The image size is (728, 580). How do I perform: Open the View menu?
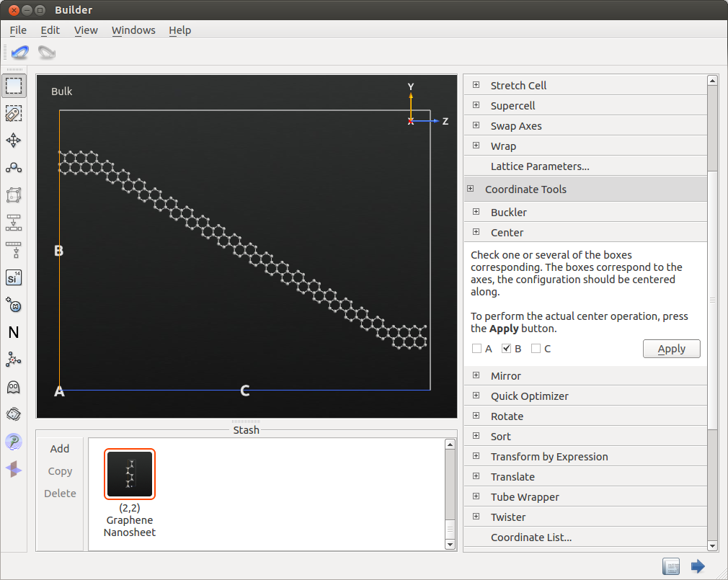pos(86,30)
